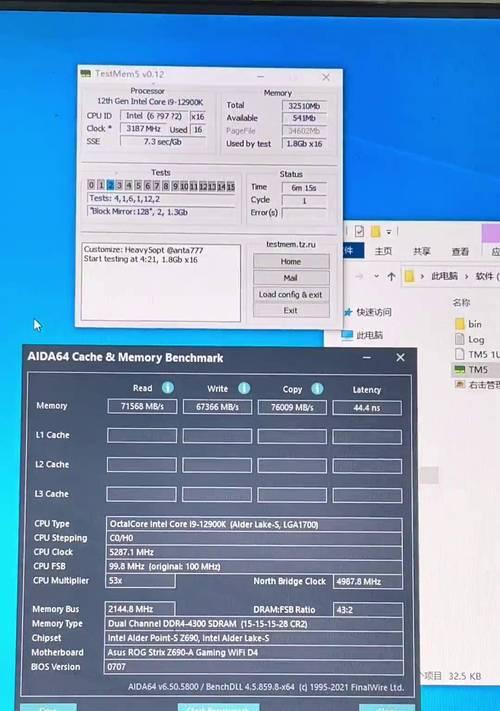Close the TestMem5 window
500x711 pixels.
click(x=326, y=77)
